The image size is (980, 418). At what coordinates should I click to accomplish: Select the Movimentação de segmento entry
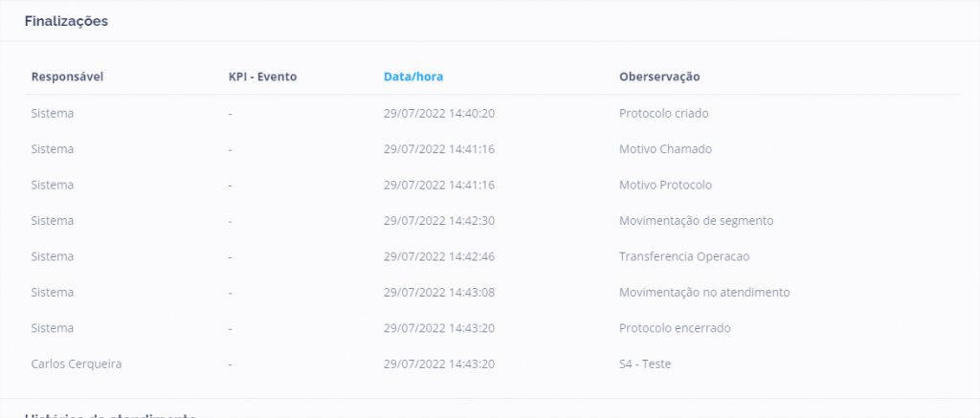coord(696,221)
